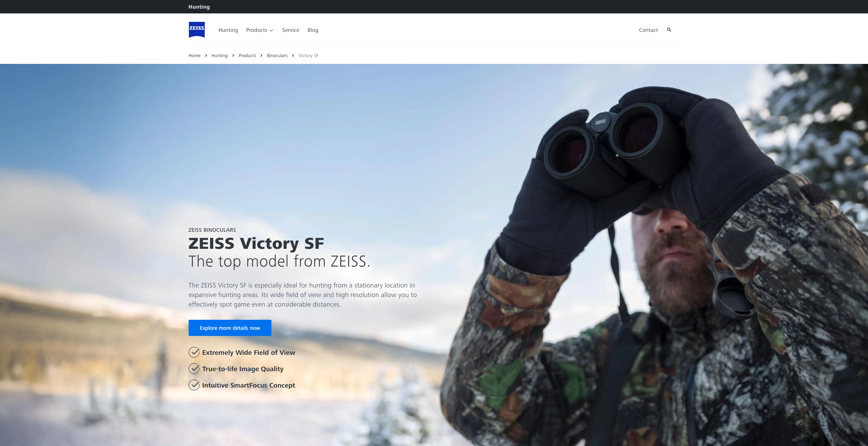Go to the Home breadcrumb
This screenshot has width=868, height=446.
pos(195,55)
